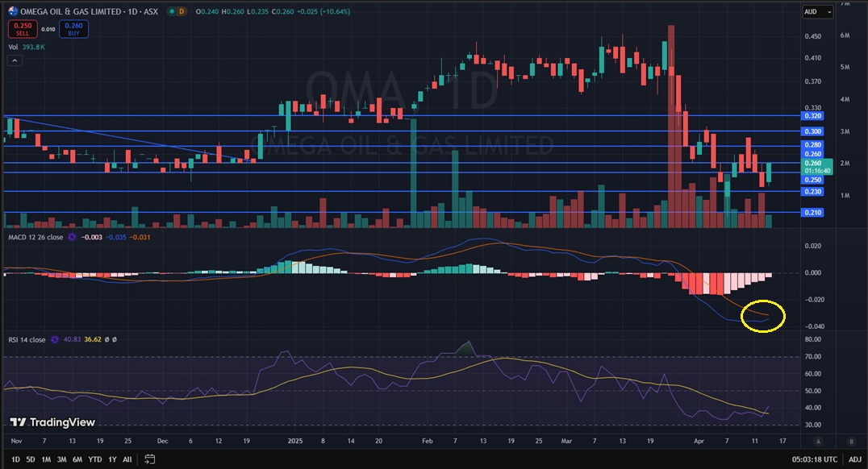The width and height of the screenshot is (868, 469).
Task: Select the 0.280 horizontal line price label
Action: 812,145
